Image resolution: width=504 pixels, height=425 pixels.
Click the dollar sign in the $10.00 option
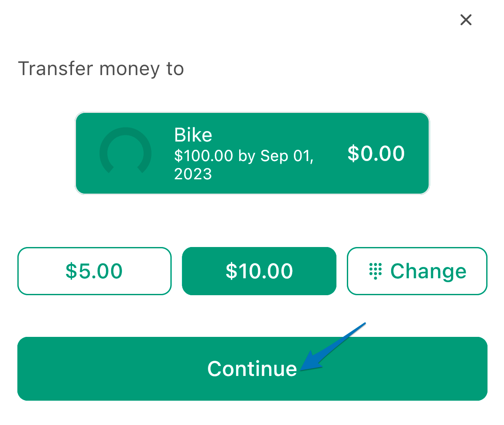click(x=231, y=271)
